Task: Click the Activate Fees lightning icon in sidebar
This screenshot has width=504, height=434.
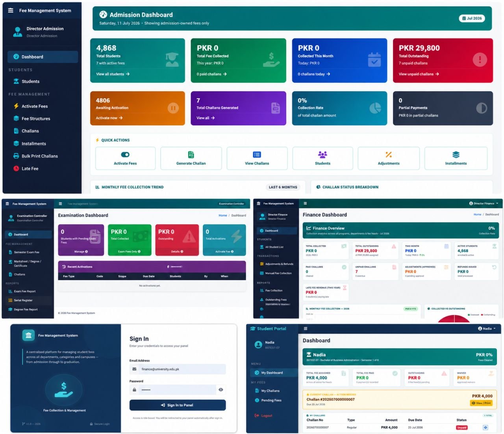Action: (16, 106)
